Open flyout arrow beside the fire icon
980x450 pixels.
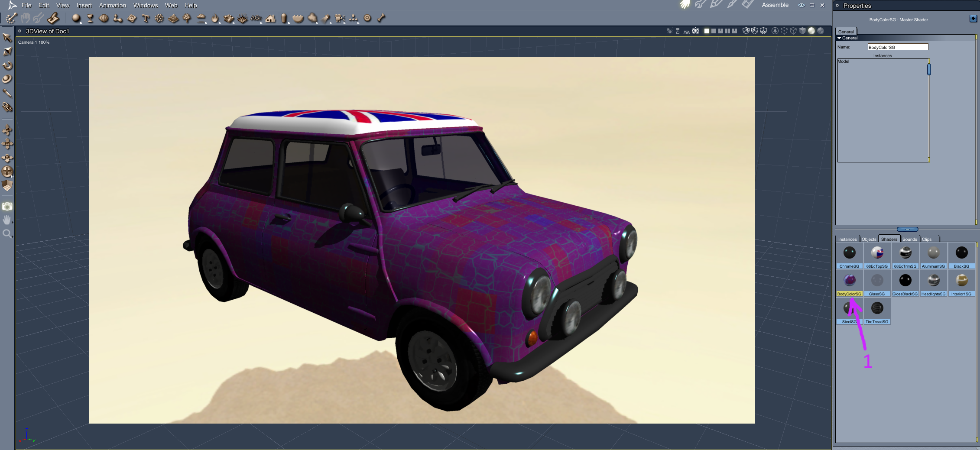[220, 23]
